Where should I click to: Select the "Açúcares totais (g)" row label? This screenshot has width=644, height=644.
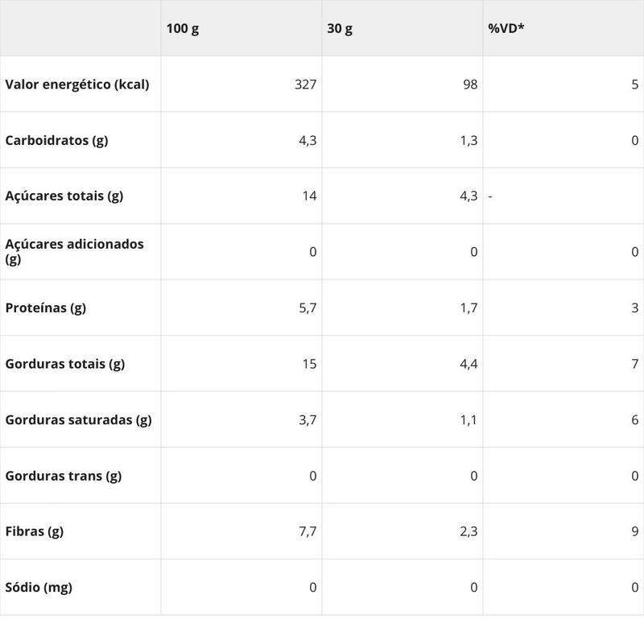coord(64,196)
